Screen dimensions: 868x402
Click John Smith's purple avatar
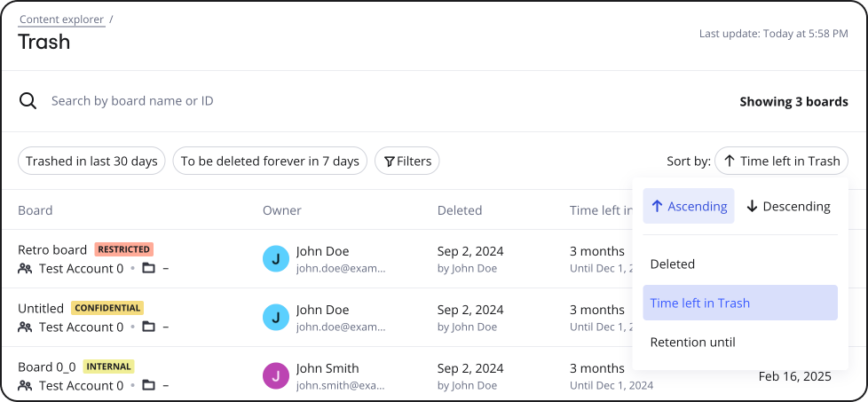click(x=276, y=376)
